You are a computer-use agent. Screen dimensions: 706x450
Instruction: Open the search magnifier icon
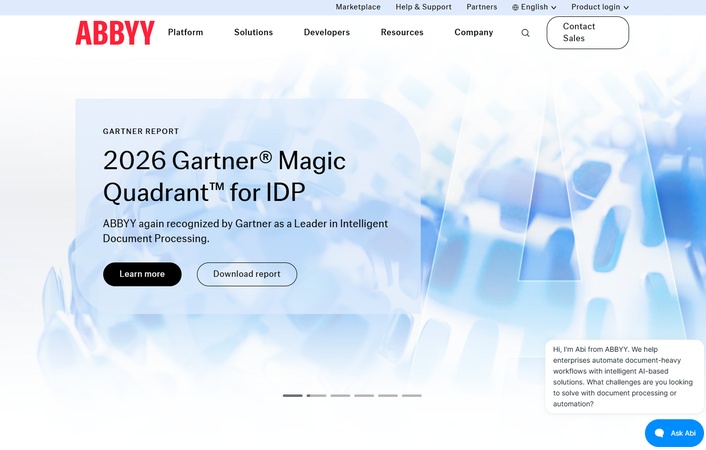point(525,33)
